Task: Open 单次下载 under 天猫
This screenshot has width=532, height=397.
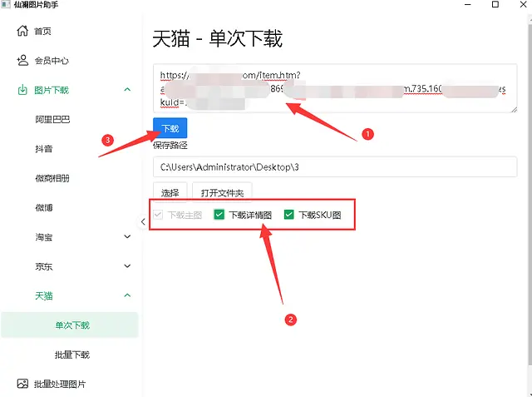Action: [x=70, y=325]
